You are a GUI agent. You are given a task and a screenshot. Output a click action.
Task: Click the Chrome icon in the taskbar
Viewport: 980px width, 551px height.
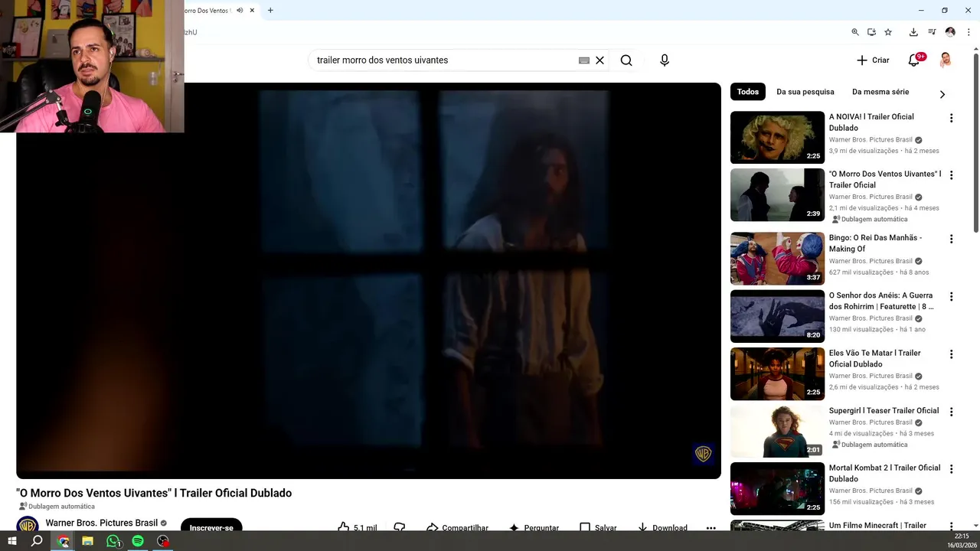pyautogui.click(x=64, y=541)
